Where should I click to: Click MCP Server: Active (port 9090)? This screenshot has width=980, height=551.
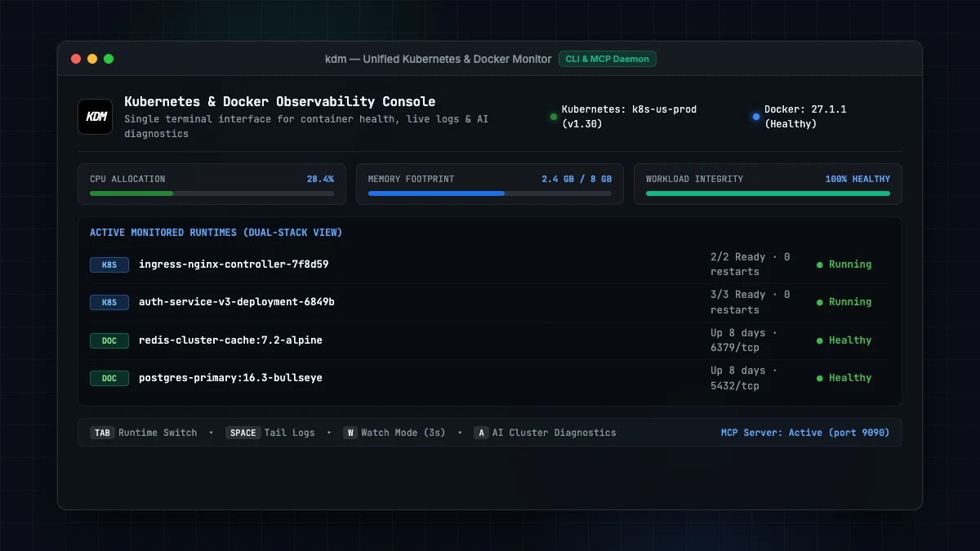(805, 433)
